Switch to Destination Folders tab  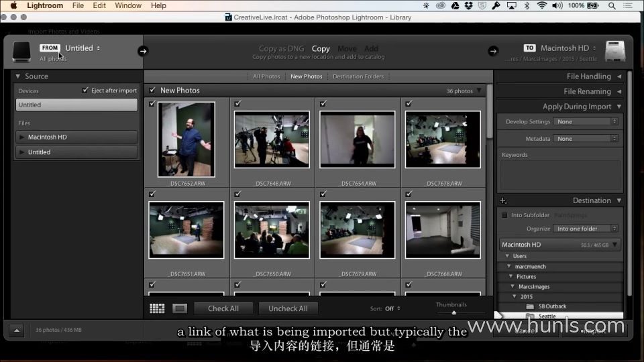coord(358,76)
